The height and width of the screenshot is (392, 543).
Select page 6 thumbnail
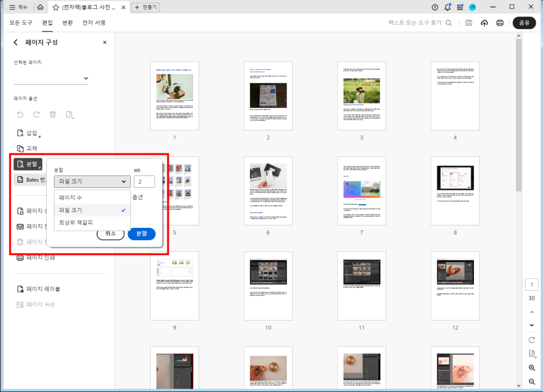[x=268, y=191]
